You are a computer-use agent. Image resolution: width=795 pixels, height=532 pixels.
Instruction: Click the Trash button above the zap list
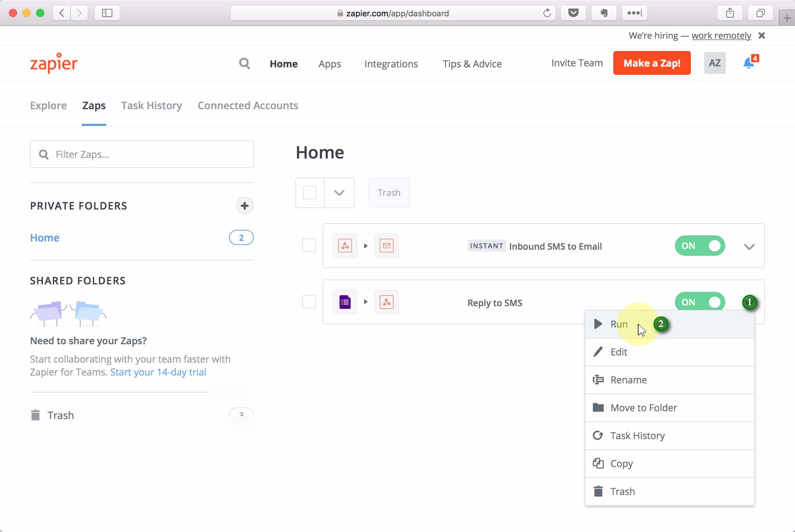click(389, 193)
